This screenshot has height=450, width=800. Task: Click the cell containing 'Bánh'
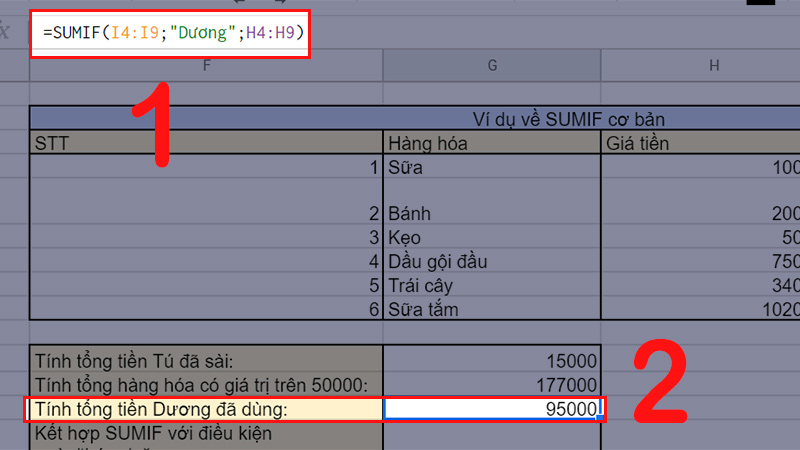pos(491,213)
